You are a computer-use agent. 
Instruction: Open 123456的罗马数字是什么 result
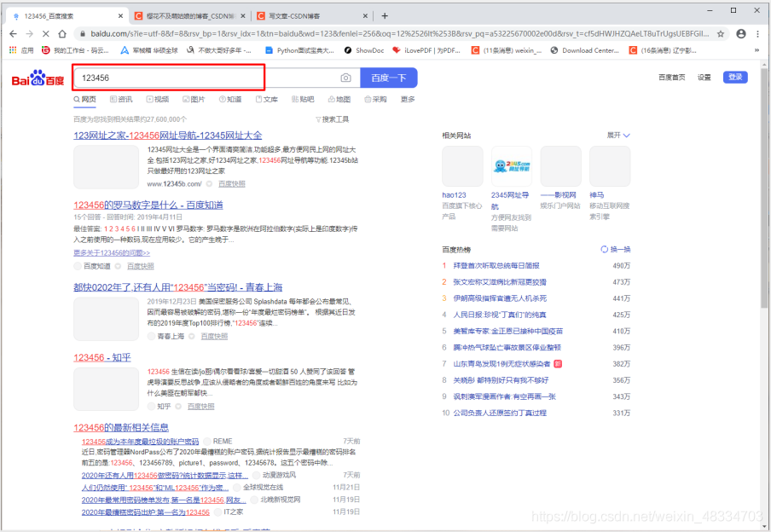point(148,205)
